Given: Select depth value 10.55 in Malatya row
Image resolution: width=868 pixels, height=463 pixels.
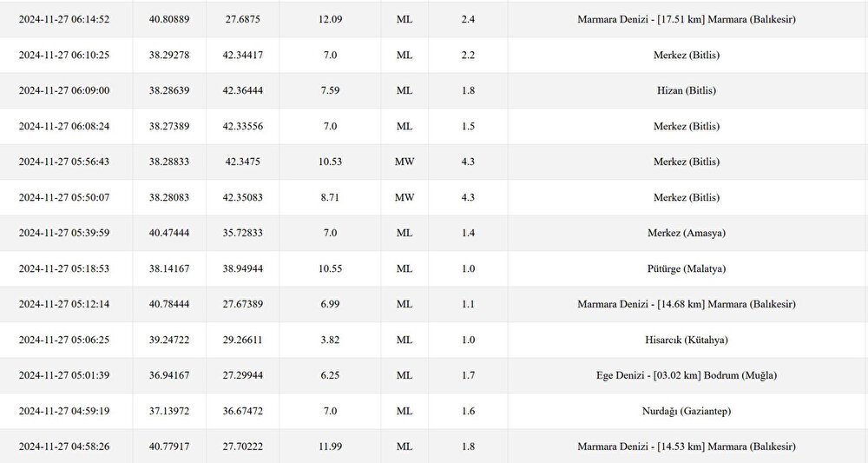Looking at the screenshot, I should [330, 268].
